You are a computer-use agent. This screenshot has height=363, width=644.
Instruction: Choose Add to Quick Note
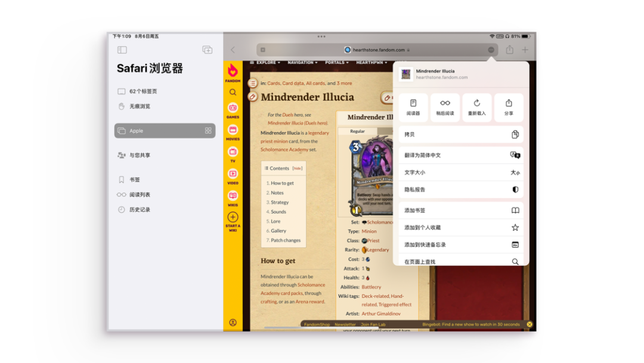point(461,245)
